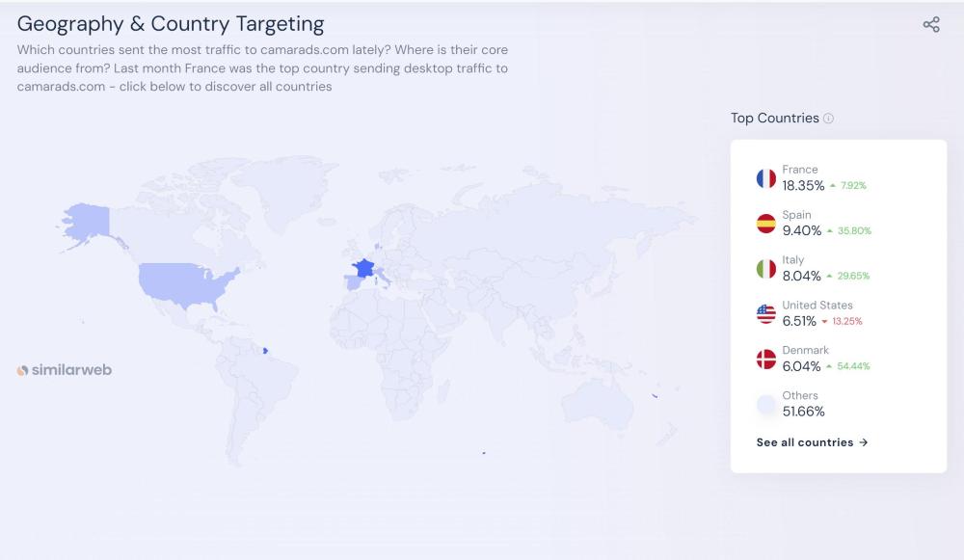Click the Similarweb logo on map
Image resolution: width=964 pixels, height=560 pixels.
coord(65,370)
